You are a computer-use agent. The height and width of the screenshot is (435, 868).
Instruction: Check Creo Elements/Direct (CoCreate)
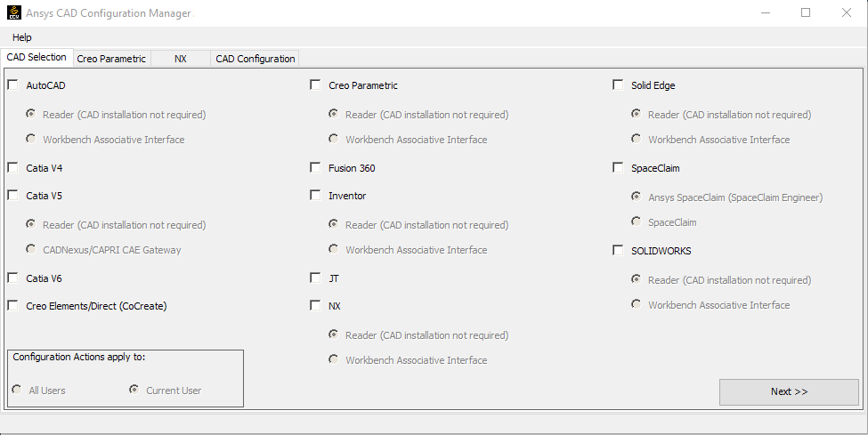pos(13,306)
